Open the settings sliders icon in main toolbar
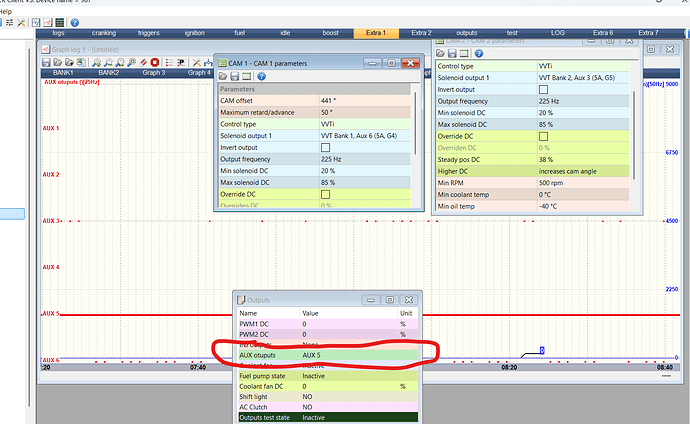 pyautogui.click(x=9, y=22)
